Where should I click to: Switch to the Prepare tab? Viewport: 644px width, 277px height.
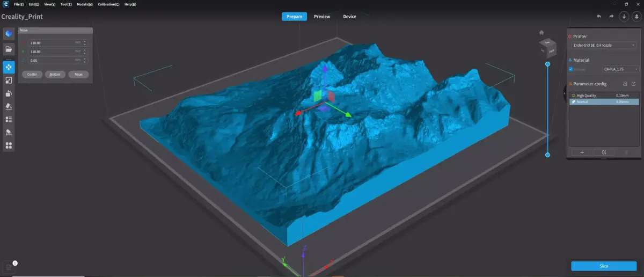point(294,16)
